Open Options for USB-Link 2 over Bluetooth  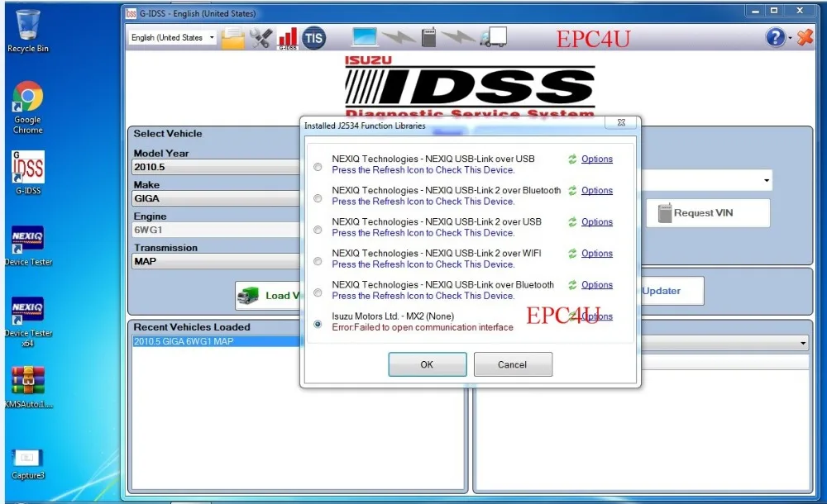[x=597, y=190]
